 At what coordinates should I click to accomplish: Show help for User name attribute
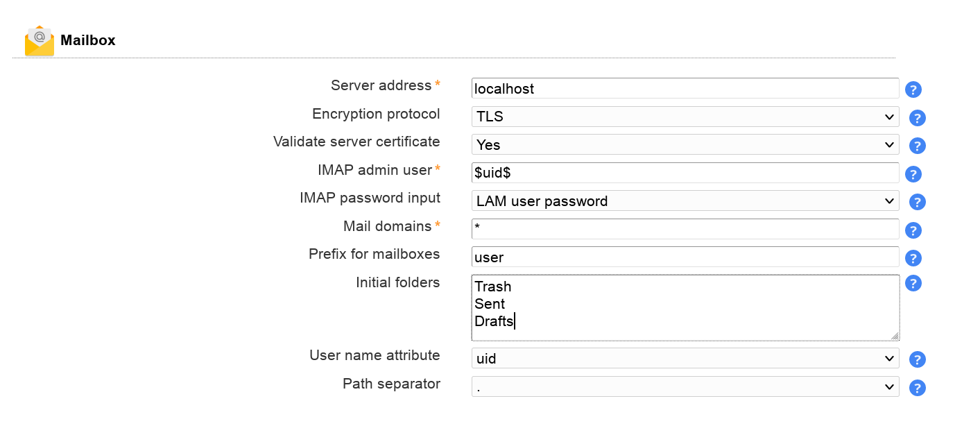[918, 359]
